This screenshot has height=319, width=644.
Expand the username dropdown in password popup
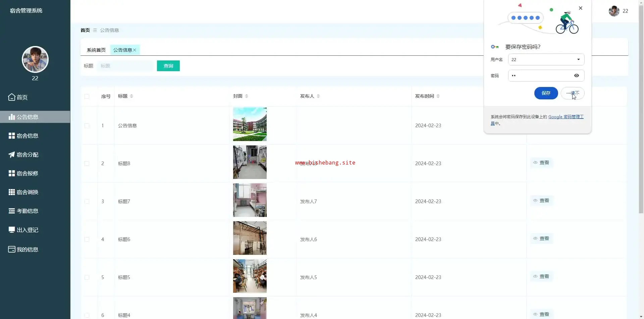point(578,59)
